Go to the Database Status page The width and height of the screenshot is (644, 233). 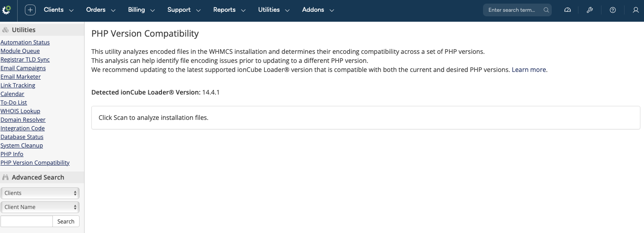point(22,137)
